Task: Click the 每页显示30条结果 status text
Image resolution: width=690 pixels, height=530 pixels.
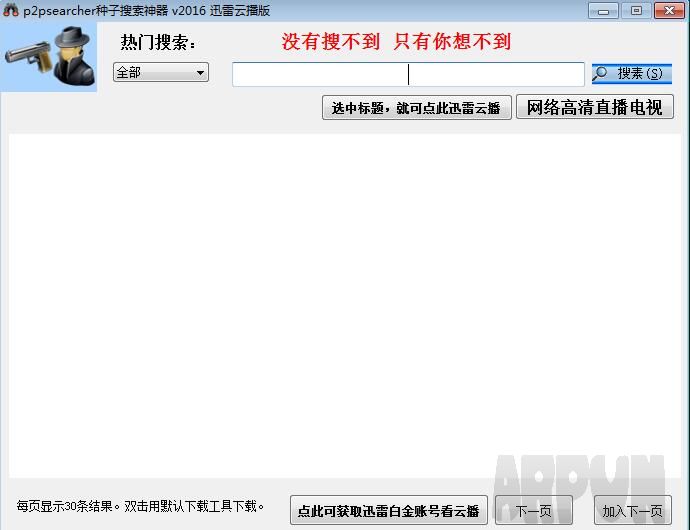Action: (141, 506)
